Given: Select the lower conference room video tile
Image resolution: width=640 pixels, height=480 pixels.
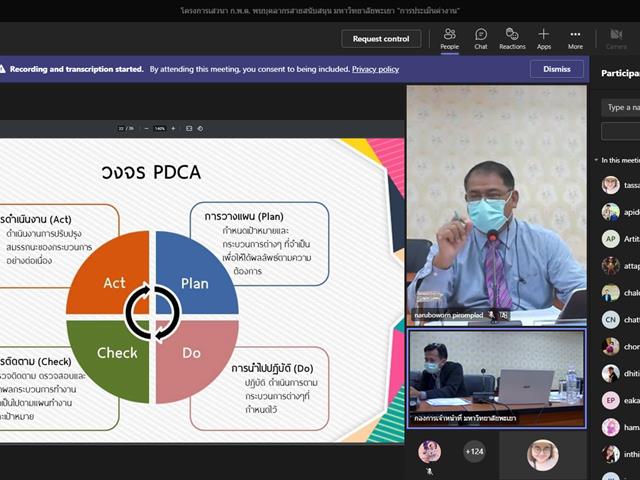Looking at the screenshot, I should (497, 378).
